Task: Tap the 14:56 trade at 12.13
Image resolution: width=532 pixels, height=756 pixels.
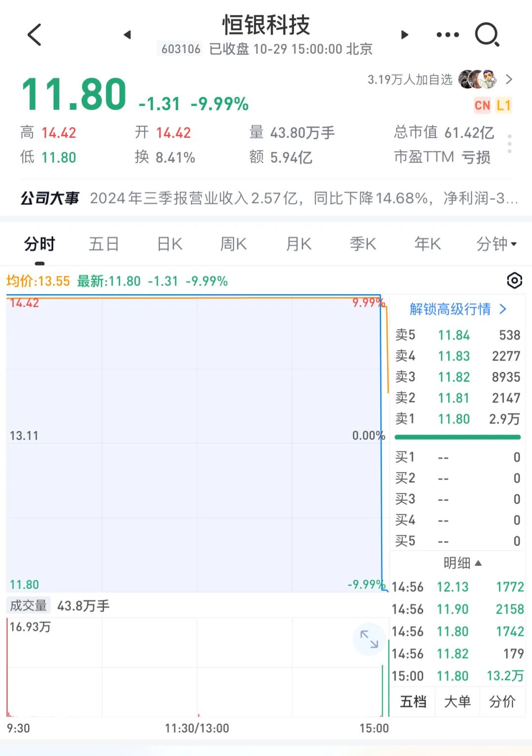Action: click(458, 587)
